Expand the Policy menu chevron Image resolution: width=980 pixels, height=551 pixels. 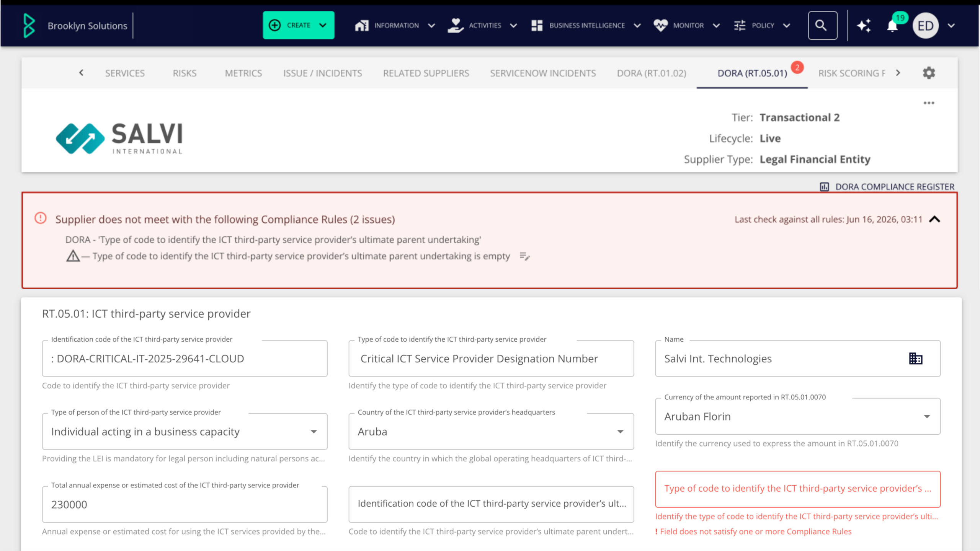pyautogui.click(x=787, y=26)
